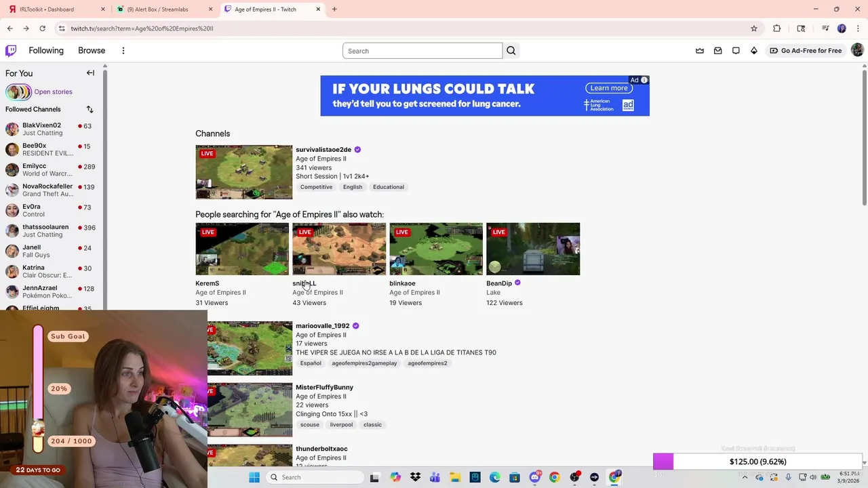Open the Whispers chat bubble icon
Image resolution: width=868 pixels, height=488 pixels.
click(736, 51)
